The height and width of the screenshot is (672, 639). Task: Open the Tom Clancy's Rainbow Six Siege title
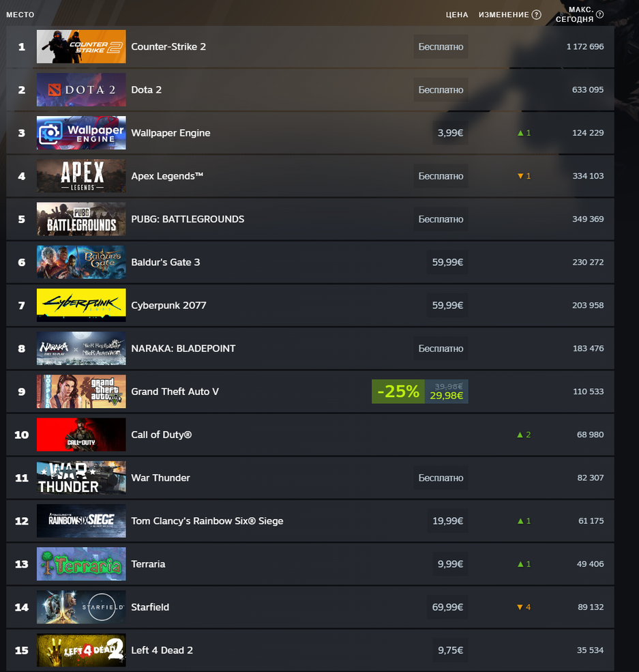pos(207,521)
